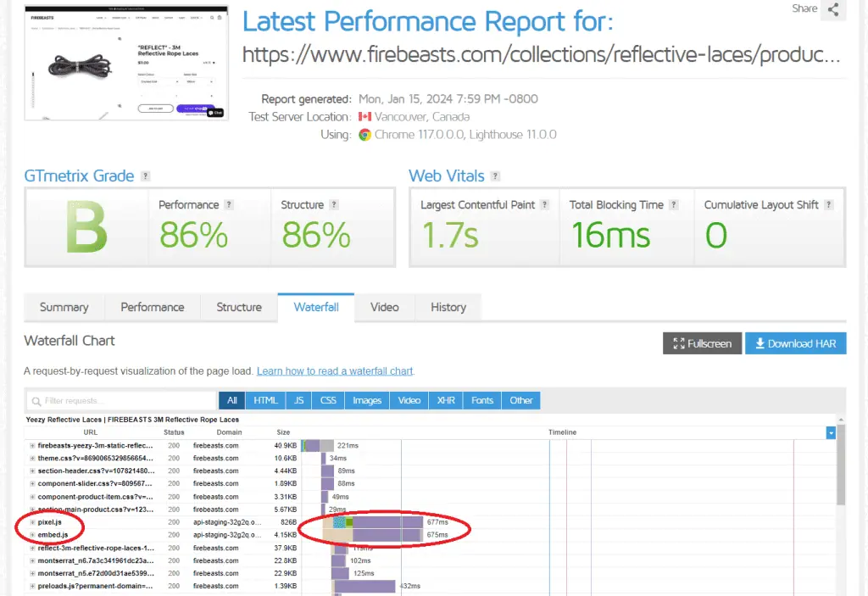Filter requests by Other
The width and height of the screenshot is (868, 596).
(x=521, y=400)
